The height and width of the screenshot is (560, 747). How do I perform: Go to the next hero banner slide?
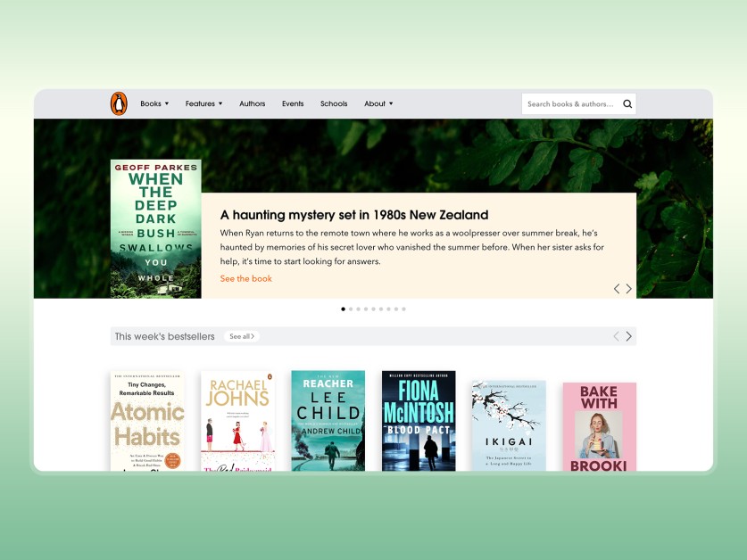pos(629,289)
